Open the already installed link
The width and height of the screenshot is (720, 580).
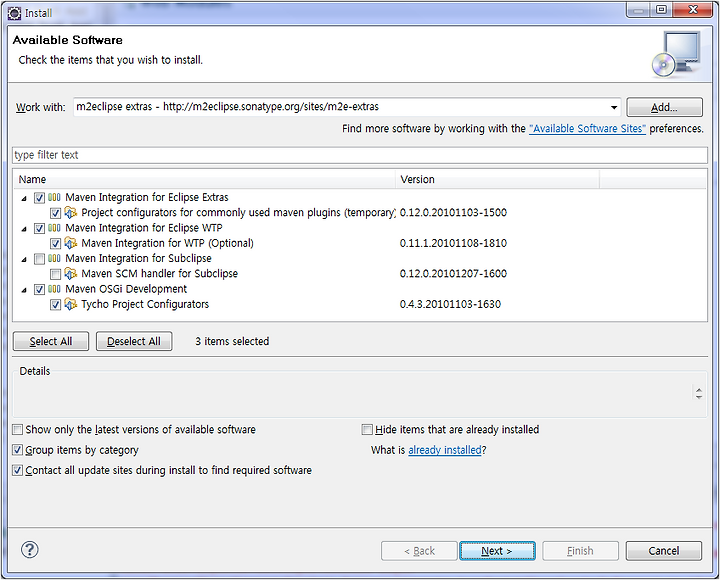coord(445,450)
